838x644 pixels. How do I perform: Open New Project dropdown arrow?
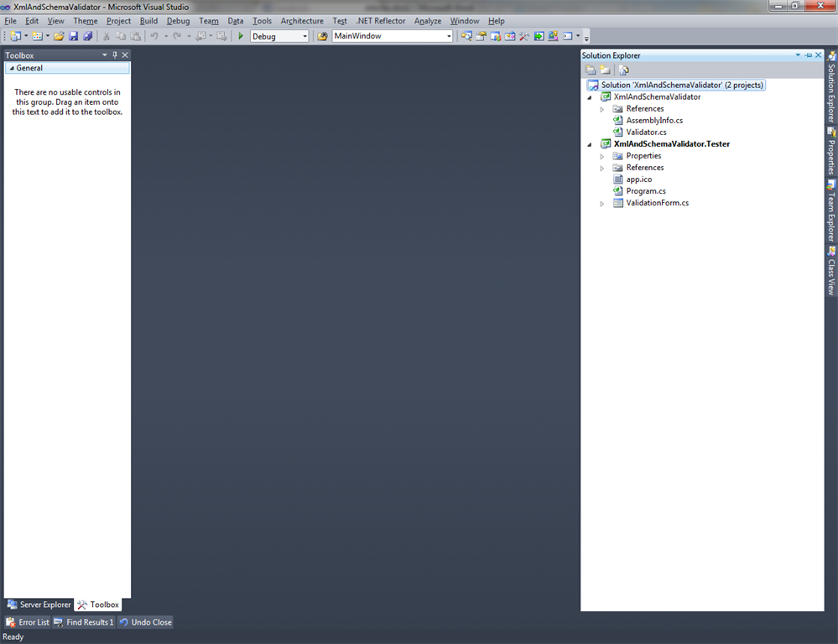(x=26, y=36)
